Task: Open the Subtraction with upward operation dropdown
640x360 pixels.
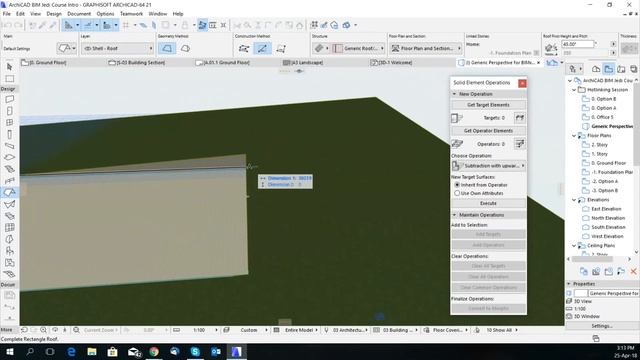Action: pos(488,166)
